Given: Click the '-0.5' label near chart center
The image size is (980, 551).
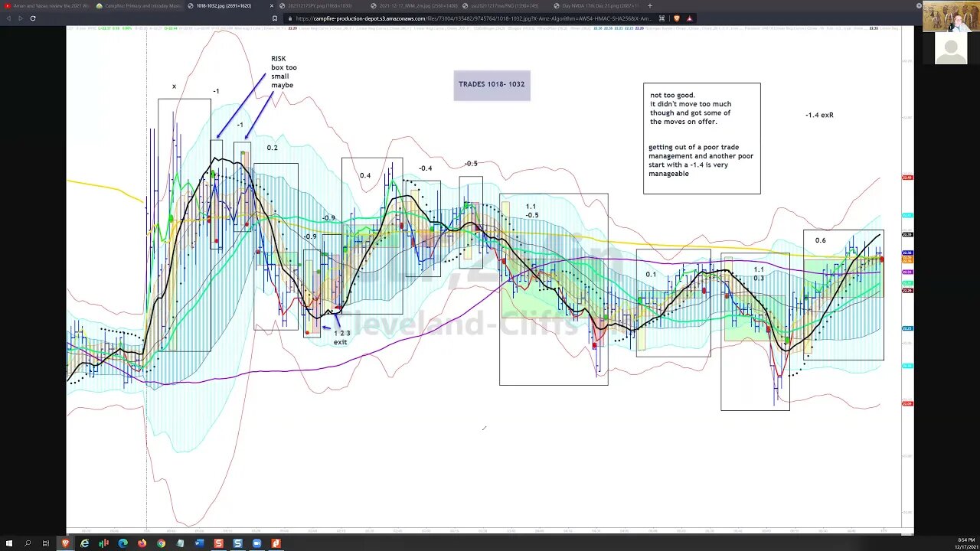Looking at the screenshot, I should [x=470, y=164].
